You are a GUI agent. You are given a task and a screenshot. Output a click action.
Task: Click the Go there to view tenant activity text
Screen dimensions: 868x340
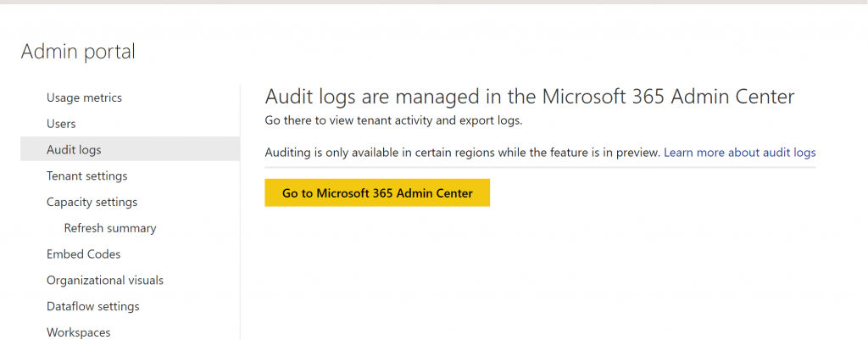point(393,120)
